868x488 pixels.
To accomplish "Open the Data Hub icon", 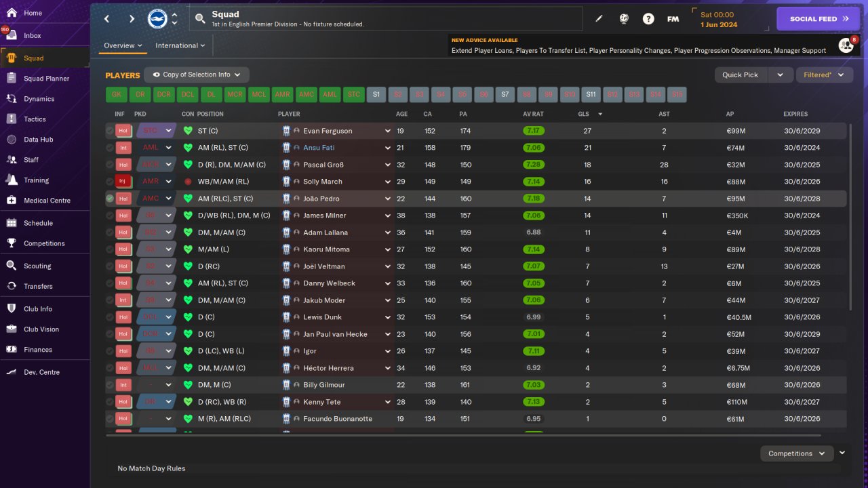I will click(x=12, y=139).
